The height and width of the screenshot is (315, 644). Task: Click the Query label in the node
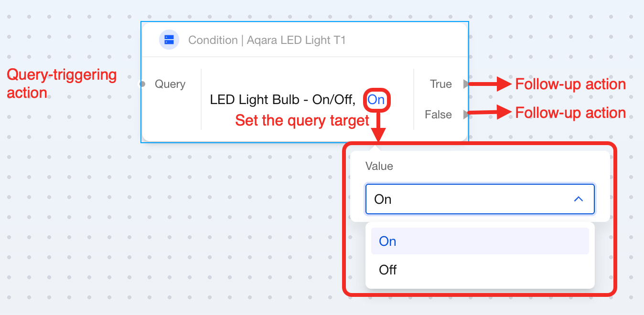pos(170,84)
